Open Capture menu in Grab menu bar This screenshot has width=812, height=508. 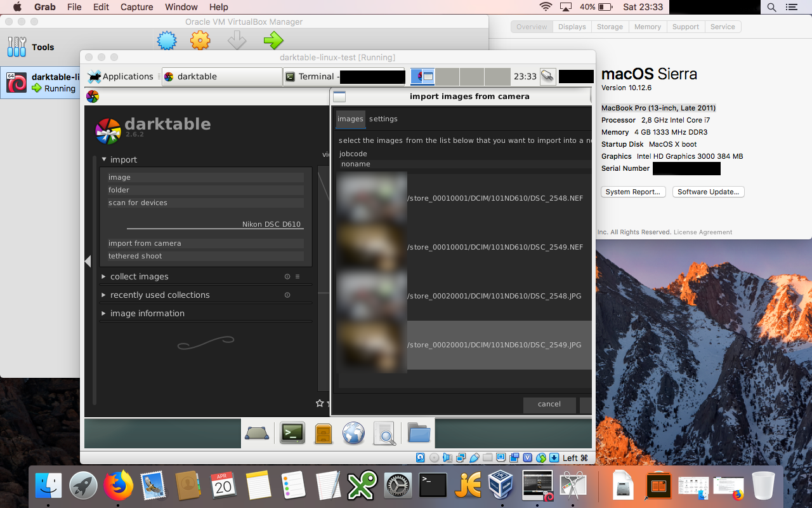point(136,7)
